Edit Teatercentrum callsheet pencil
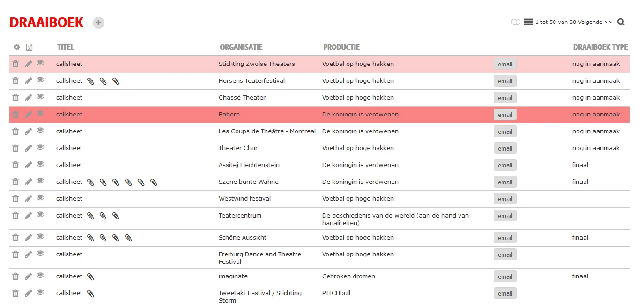The width and height of the screenshot is (644, 305). pos(29,216)
